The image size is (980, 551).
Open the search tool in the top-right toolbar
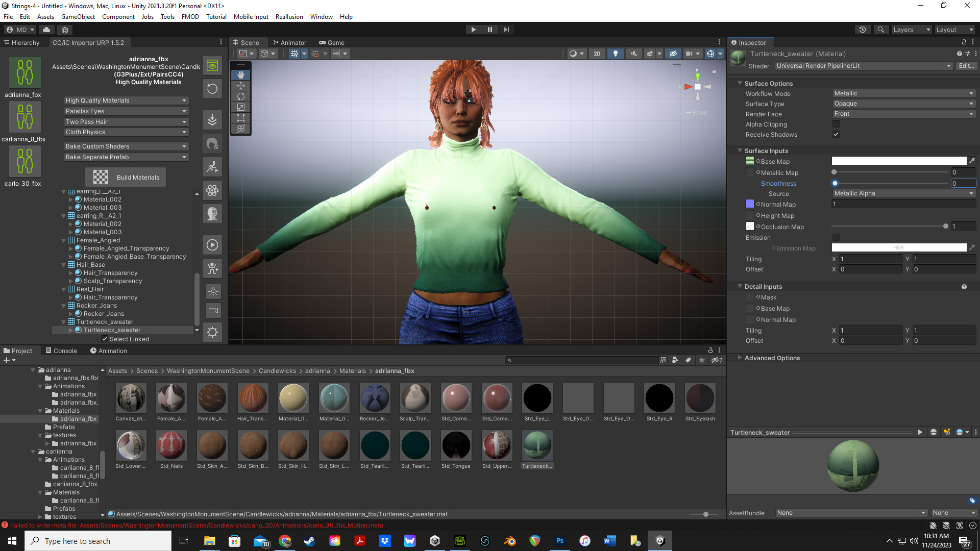pos(881,29)
